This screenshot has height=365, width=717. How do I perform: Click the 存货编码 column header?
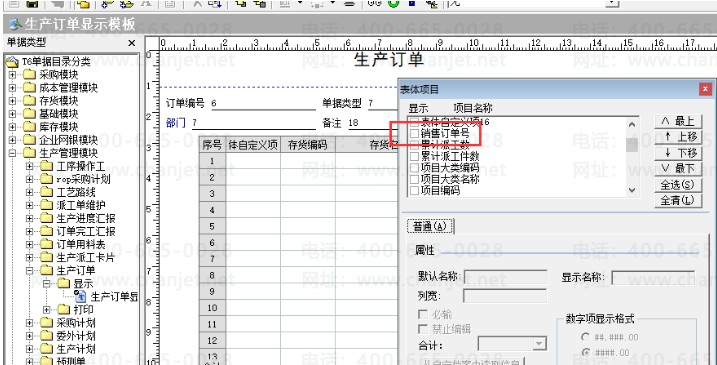point(308,145)
